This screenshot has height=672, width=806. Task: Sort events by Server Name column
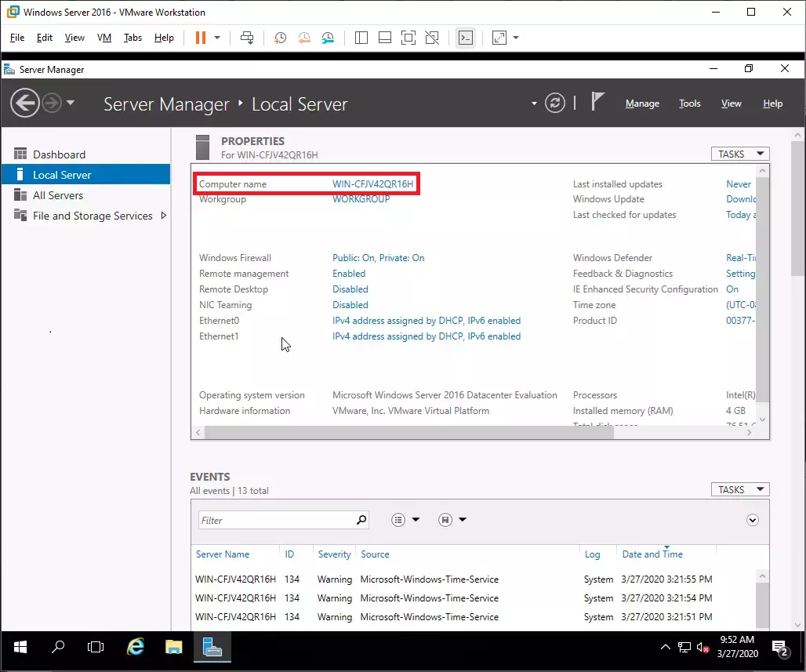click(223, 554)
